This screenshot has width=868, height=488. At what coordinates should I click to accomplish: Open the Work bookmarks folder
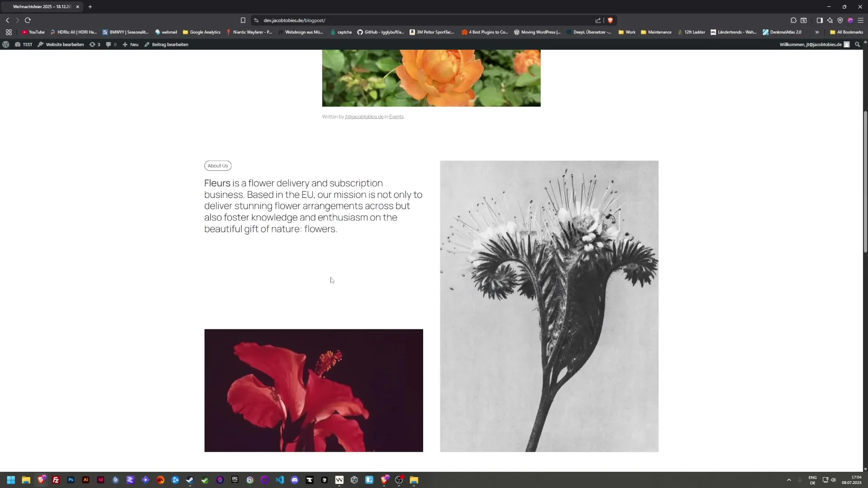coord(627,32)
